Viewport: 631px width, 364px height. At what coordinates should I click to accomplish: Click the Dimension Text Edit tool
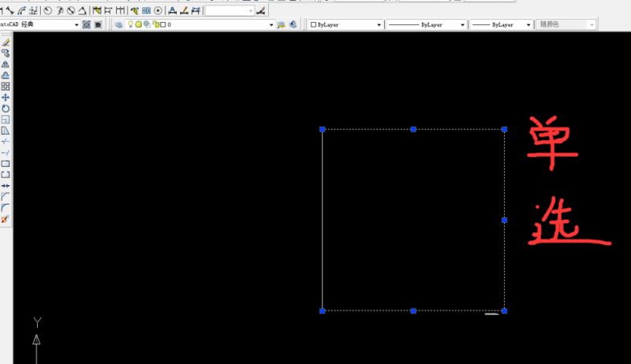point(184,11)
